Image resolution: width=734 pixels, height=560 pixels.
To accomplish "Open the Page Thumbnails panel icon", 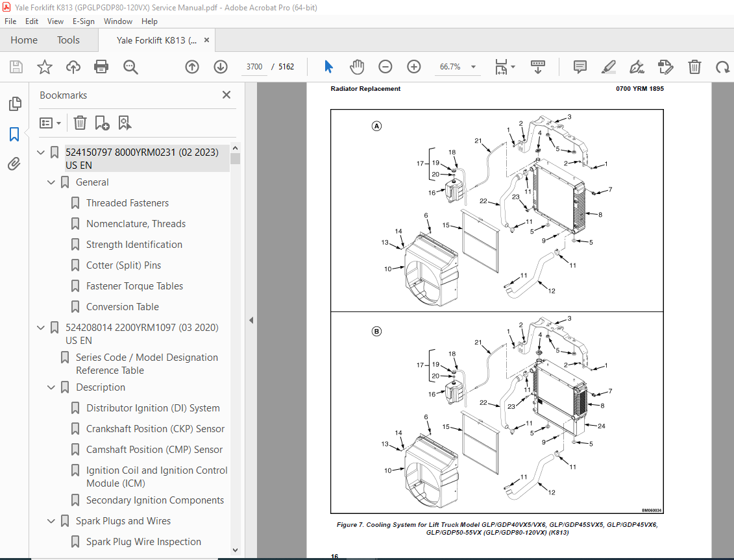I will point(15,103).
